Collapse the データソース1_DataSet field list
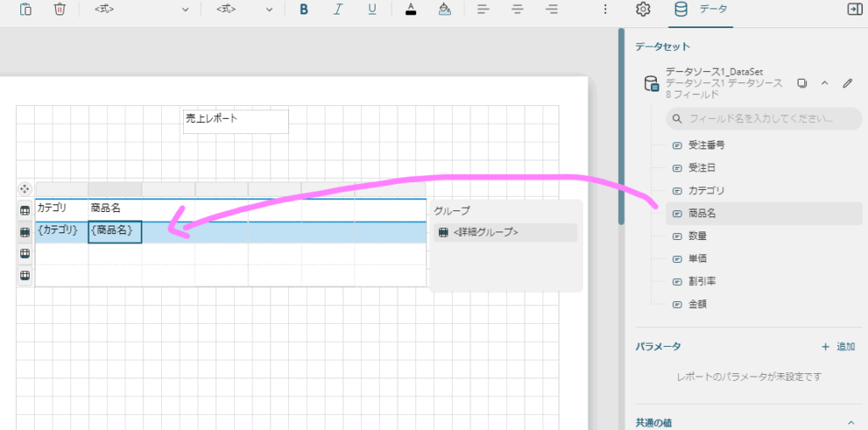The image size is (868, 430). tap(824, 83)
